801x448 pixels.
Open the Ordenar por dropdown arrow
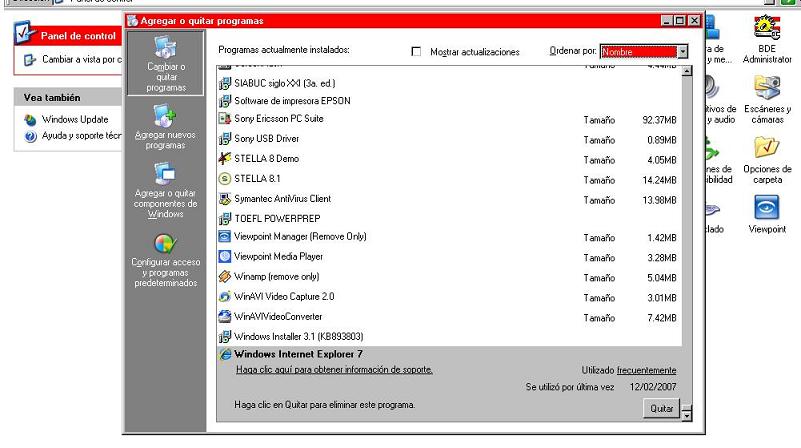tap(682, 52)
